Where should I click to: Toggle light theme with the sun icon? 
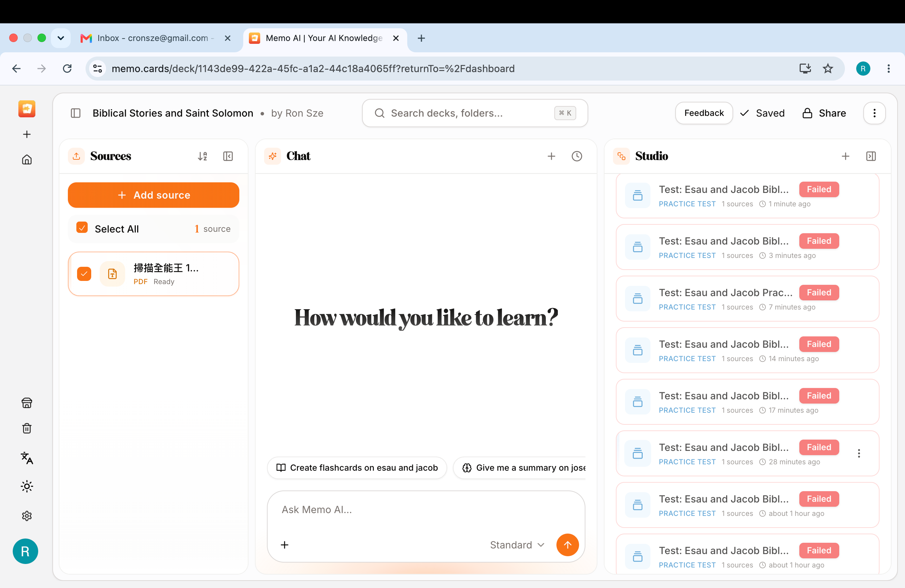[27, 486]
